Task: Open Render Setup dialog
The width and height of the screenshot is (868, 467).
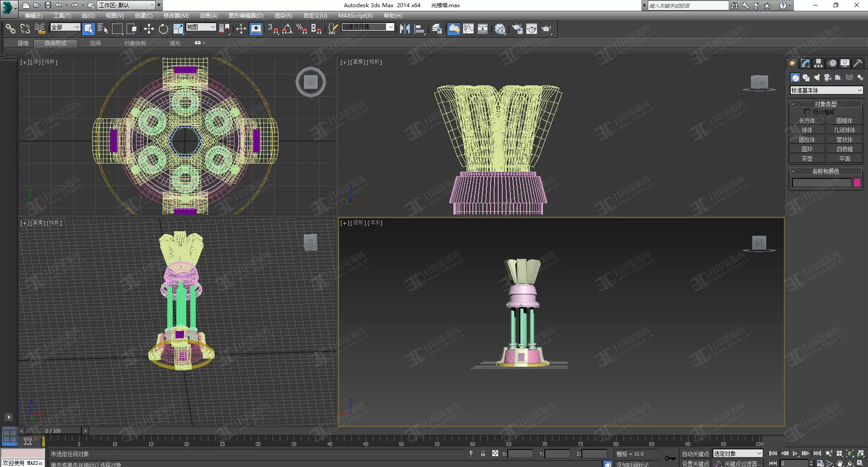Action: (x=517, y=29)
